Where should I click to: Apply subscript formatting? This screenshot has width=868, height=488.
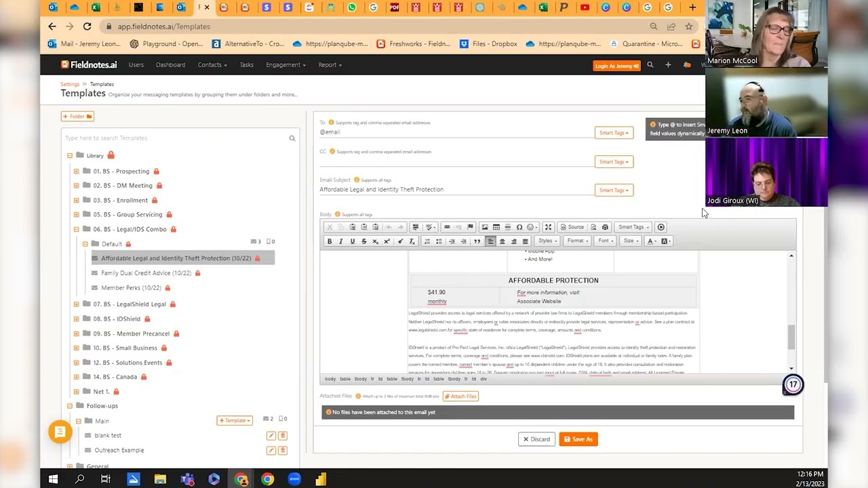tap(375, 241)
